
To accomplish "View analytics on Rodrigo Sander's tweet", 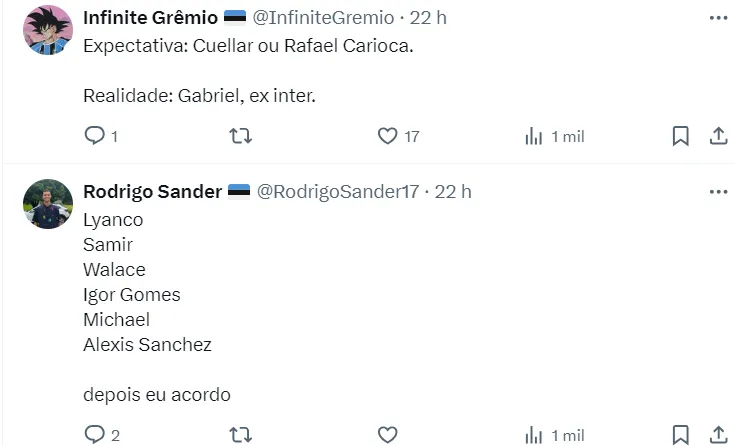I will coord(534,434).
